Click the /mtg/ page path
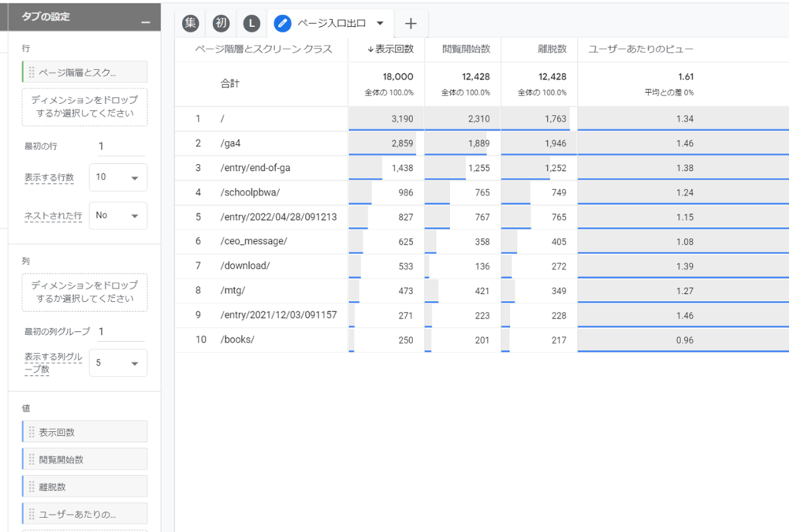The width and height of the screenshot is (789, 532). (x=233, y=291)
